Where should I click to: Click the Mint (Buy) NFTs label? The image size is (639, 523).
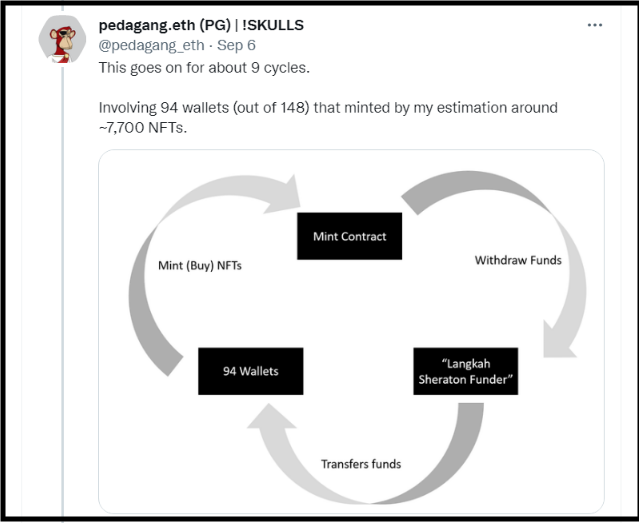coord(200,266)
